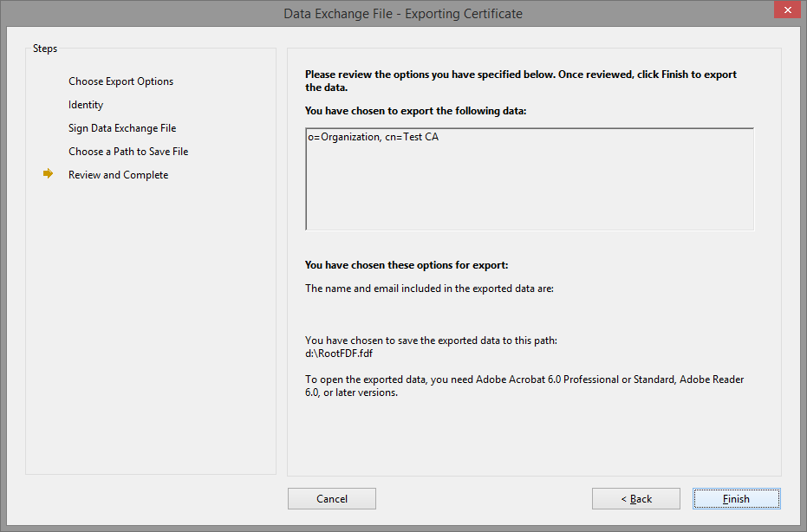Click inside the exported data list box
The width and height of the screenshot is (807, 532).
(x=530, y=179)
